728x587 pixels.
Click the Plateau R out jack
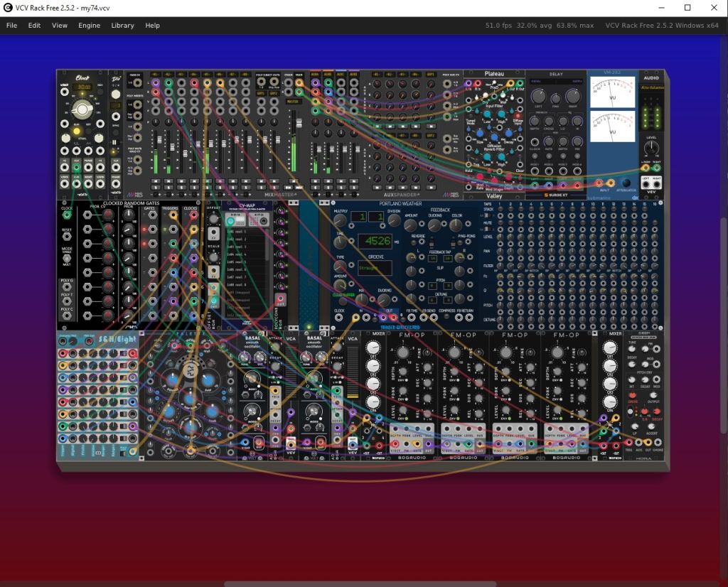pyautogui.click(x=520, y=84)
